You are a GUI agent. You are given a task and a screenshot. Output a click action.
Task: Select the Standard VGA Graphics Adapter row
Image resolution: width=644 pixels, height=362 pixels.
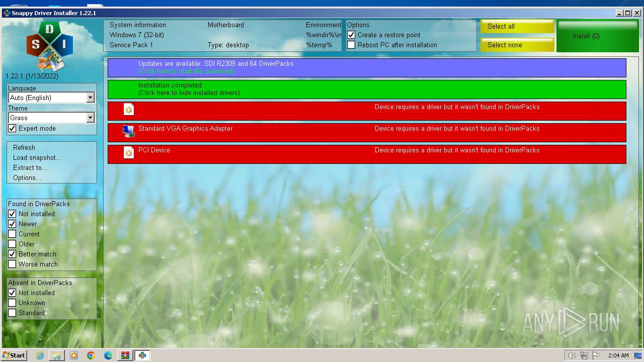pyautogui.click(x=367, y=133)
